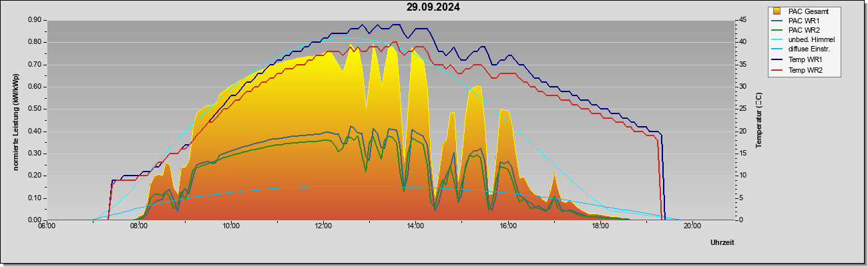Click the 08:00 time axis label

[139, 226]
